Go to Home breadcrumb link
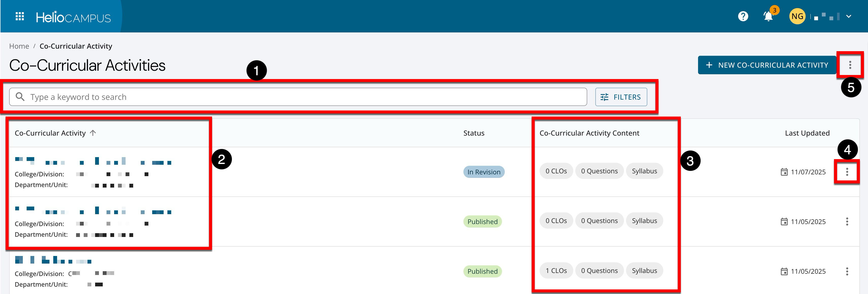The height and width of the screenshot is (294, 868). (19, 46)
